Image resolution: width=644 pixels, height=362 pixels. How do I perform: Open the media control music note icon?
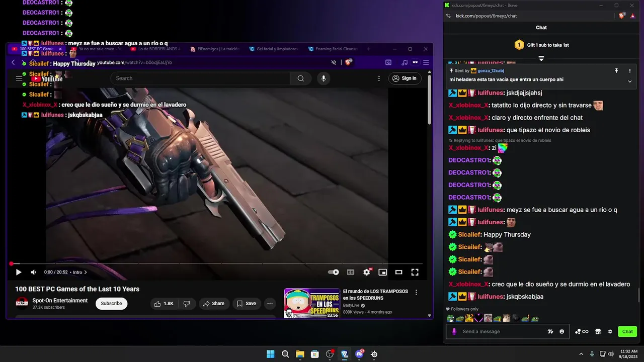(x=405, y=62)
